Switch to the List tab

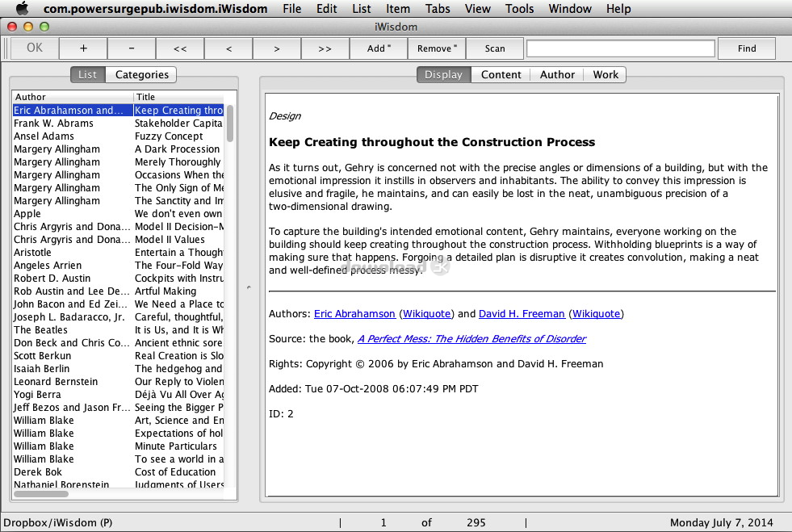click(x=88, y=74)
